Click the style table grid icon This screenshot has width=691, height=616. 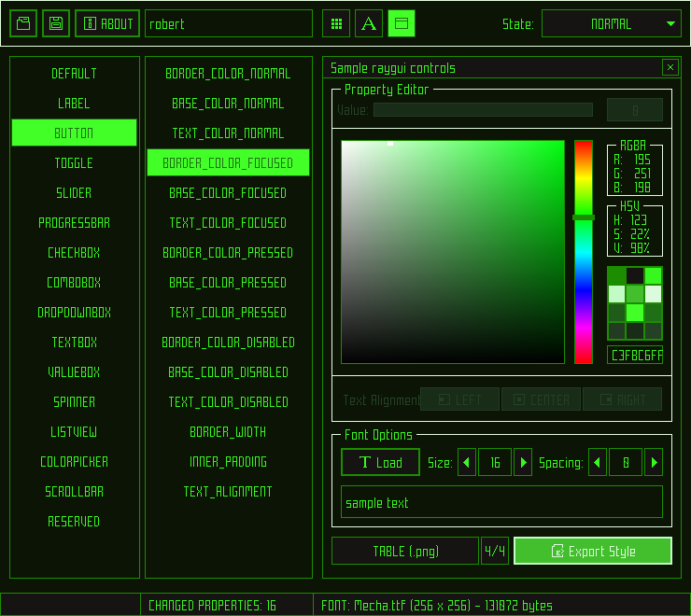pos(336,23)
